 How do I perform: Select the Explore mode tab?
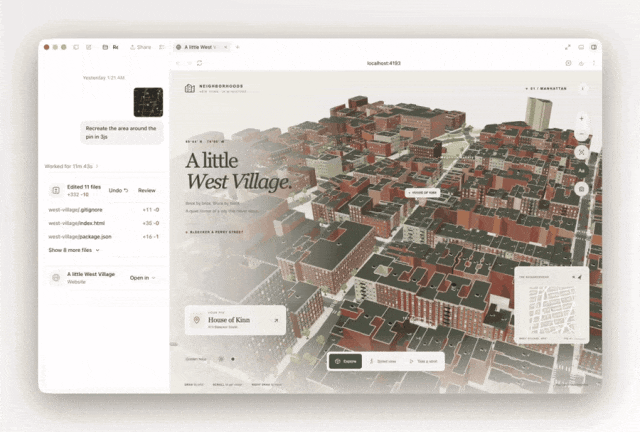tap(345, 361)
